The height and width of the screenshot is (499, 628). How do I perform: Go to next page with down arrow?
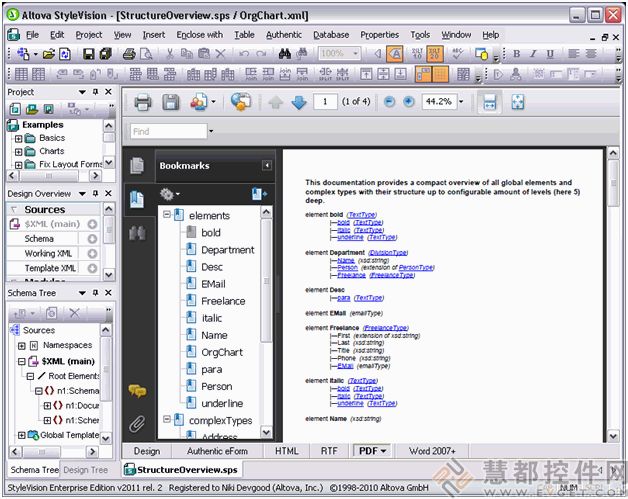tap(298, 102)
